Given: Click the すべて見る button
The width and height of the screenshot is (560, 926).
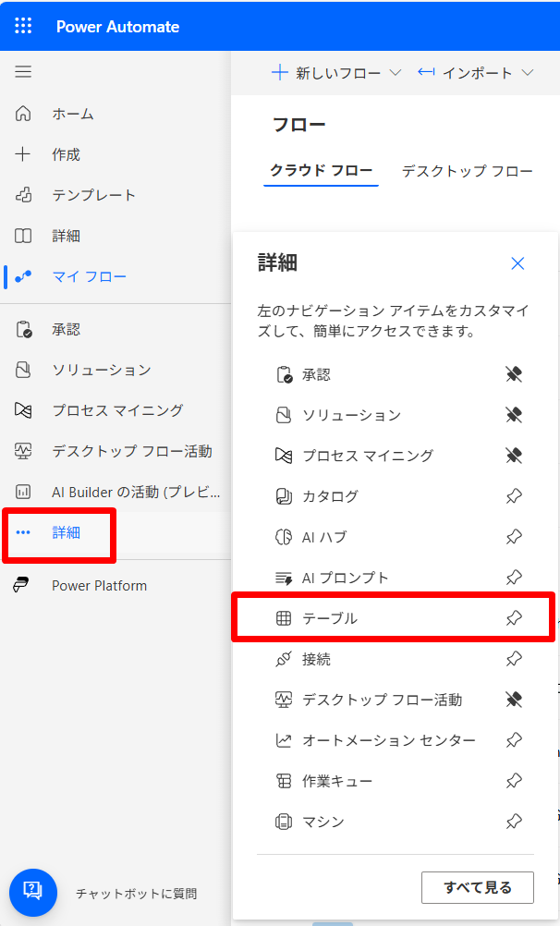Looking at the screenshot, I should (x=478, y=887).
